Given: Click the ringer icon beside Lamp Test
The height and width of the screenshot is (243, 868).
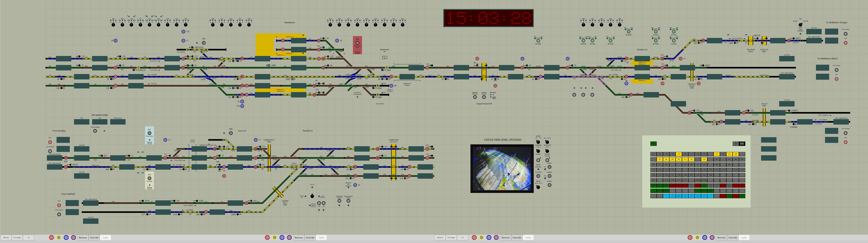Looking at the screenshot, I should (x=742, y=144).
